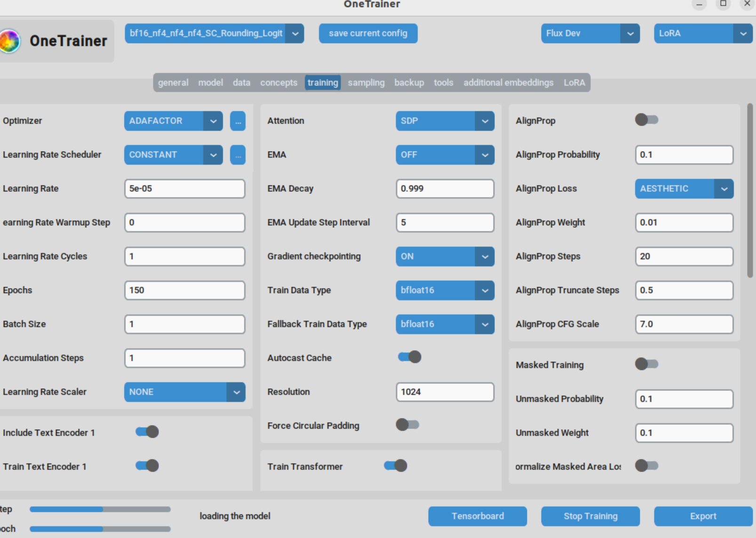Open the Fallback Train Data Type dropdown
Screen dimensions: 756x538
click(445, 324)
